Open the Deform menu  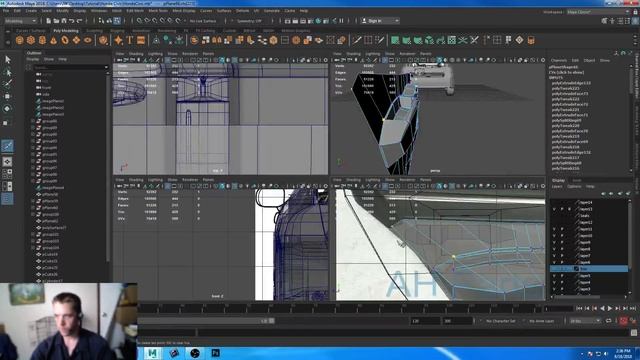(242, 11)
